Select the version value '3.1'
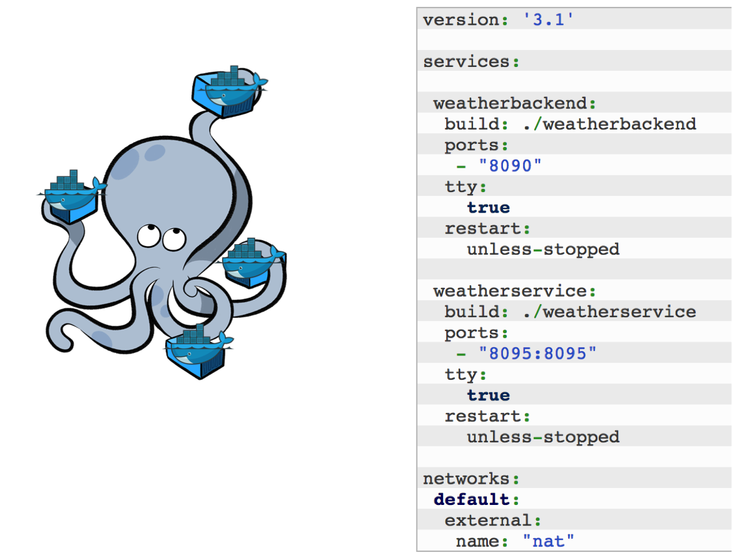Screen dimensions: 732x560 [547, 20]
